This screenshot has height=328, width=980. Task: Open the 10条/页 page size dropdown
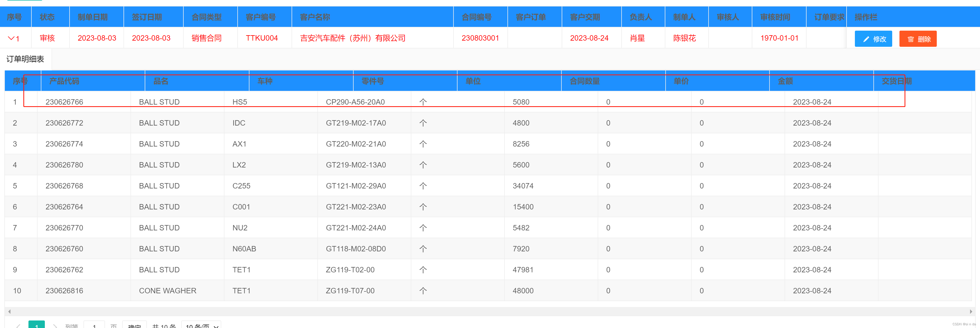pos(201,325)
